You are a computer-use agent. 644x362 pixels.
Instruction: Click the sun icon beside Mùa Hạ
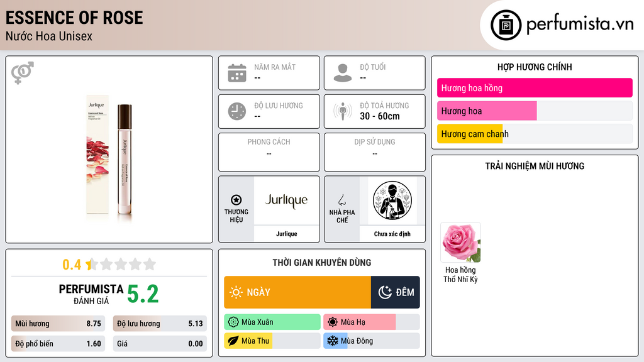(x=333, y=322)
